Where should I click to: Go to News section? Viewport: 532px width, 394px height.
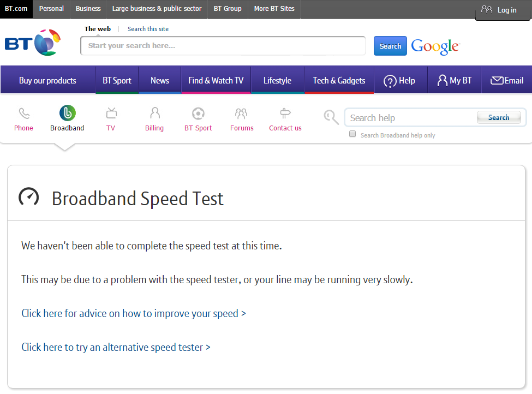click(x=160, y=80)
